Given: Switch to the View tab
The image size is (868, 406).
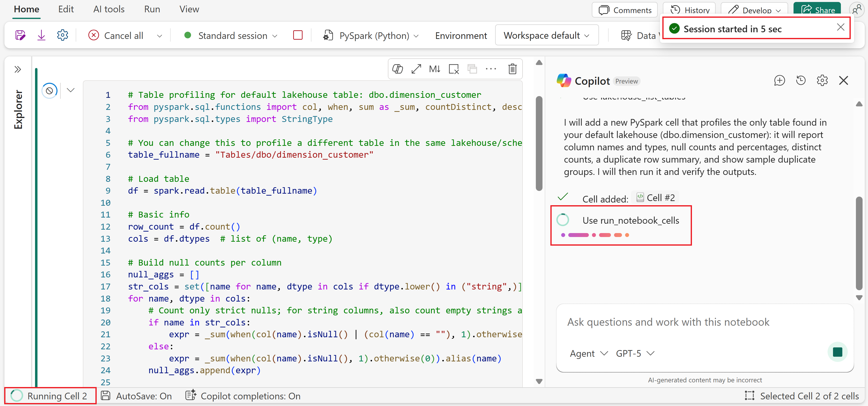Looking at the screenshot, I should pyautogui.click(x=189, y=9).
